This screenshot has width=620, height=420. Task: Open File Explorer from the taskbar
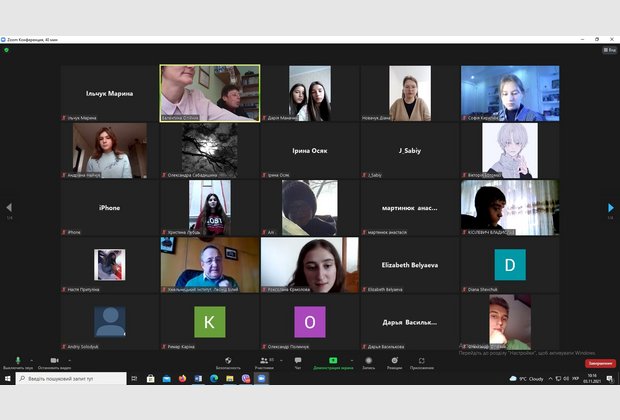230,378
